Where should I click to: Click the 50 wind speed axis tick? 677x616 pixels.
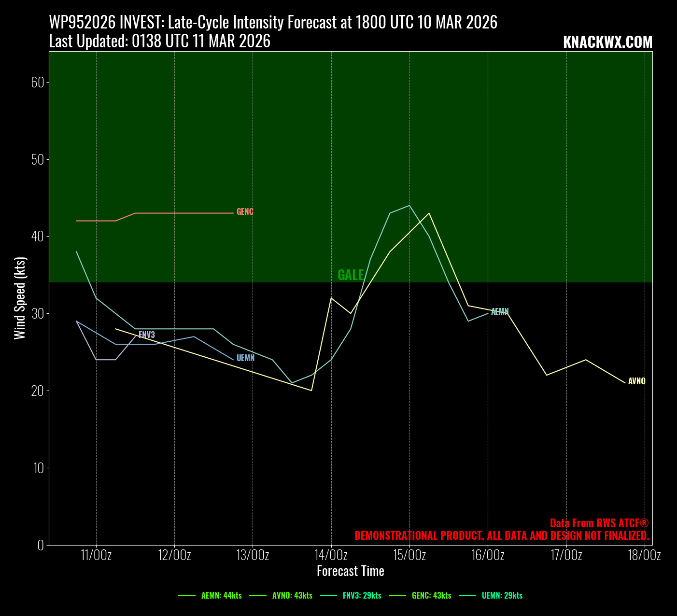pyautogui.click(x=37, y=159)
